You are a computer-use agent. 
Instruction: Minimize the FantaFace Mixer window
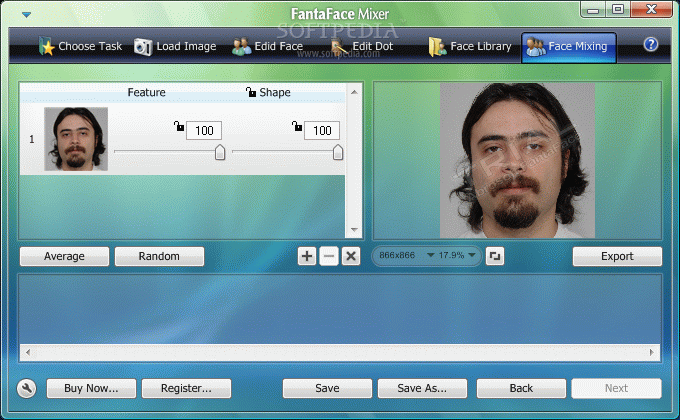593,10
